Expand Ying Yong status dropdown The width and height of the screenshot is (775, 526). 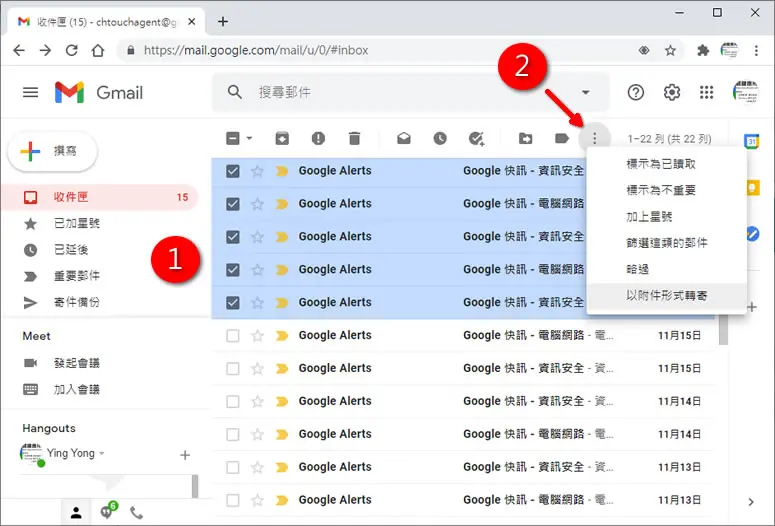tap(102, 453)
